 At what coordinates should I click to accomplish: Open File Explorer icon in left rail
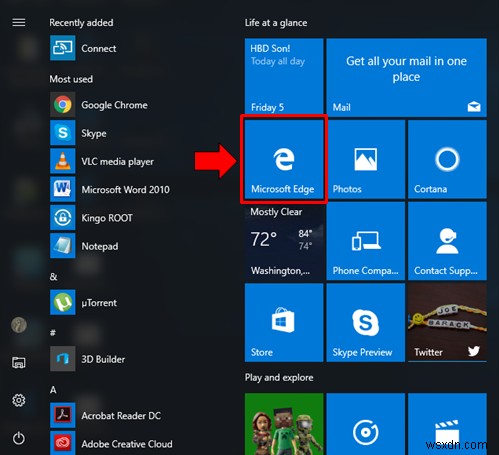point(19,362)
